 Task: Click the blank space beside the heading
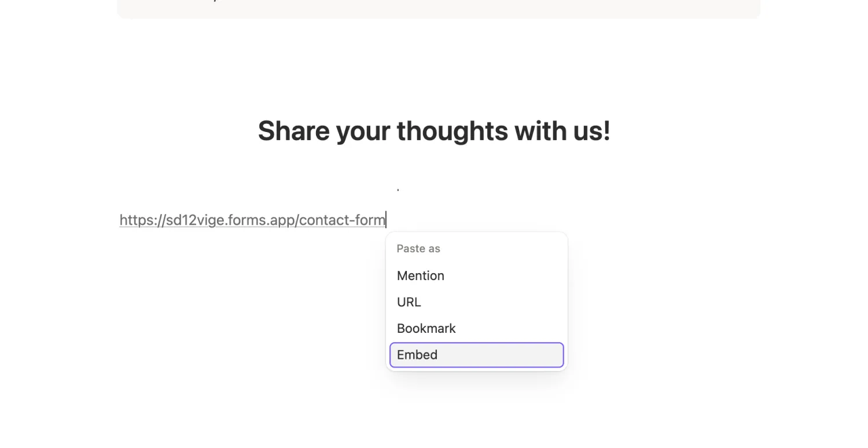[x=694, y=131]
